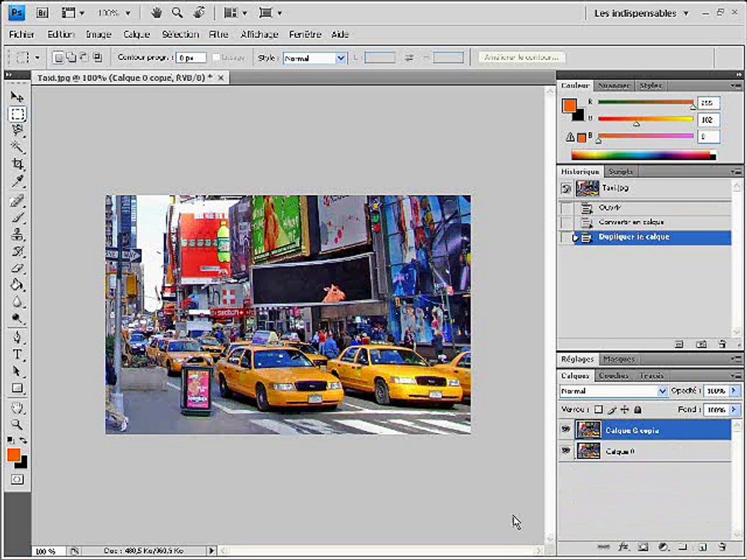This screenshot has height=560, width=747.
Task: Add a layer mask
Action: (644, 547)
